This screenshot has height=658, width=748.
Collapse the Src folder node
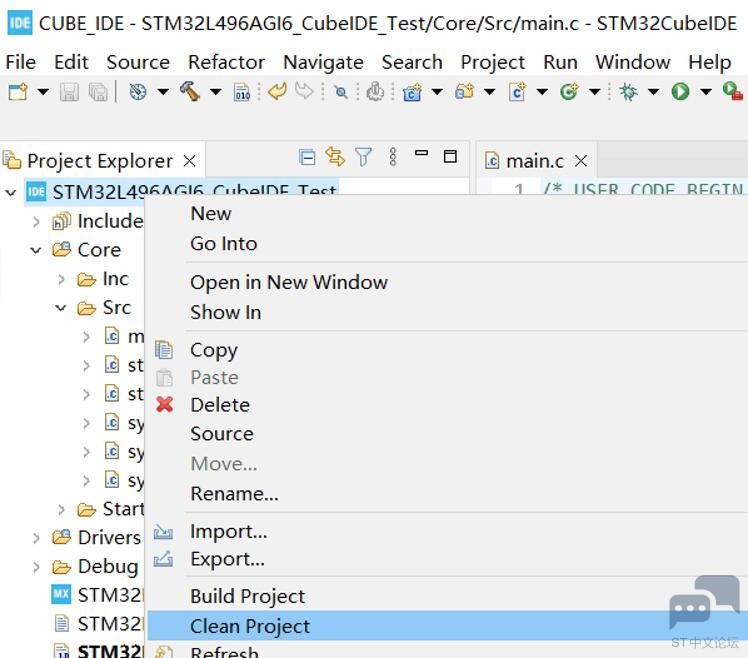click(61, 308)
